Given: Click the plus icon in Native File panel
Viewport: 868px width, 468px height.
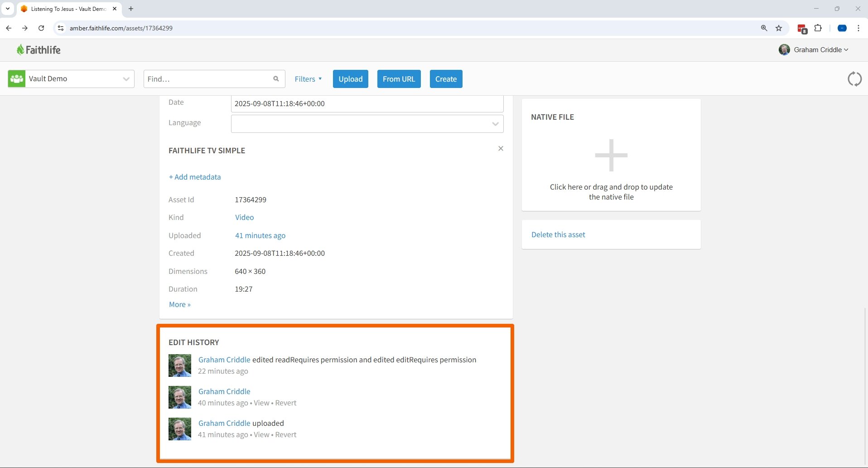Looking at the screenshot, I should 611,155.
